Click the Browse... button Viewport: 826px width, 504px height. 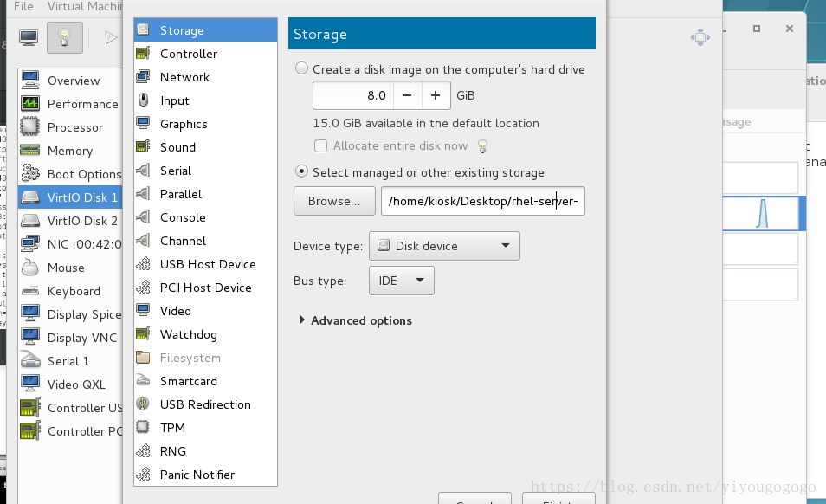(x=334, y=201)
